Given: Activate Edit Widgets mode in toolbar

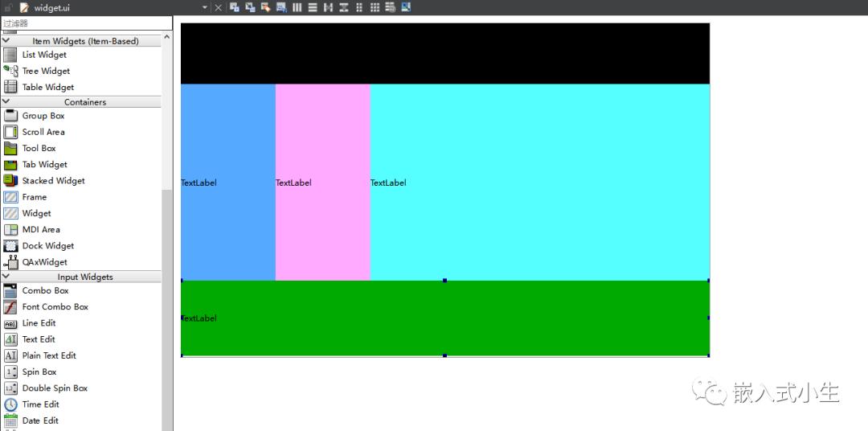Looking at the screenshot, I should [x=235, y=7].
